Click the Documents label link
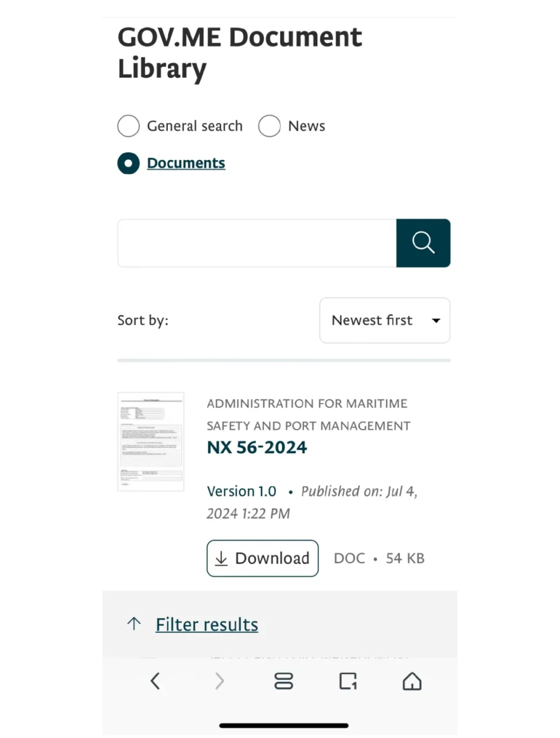This screenshot has width=560, height=738. pos(186,163)
